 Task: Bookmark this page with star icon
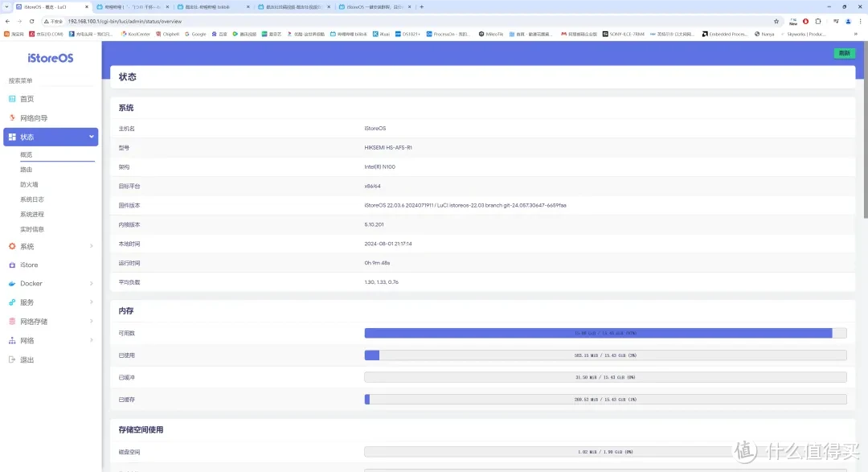[x=776, y=21]
